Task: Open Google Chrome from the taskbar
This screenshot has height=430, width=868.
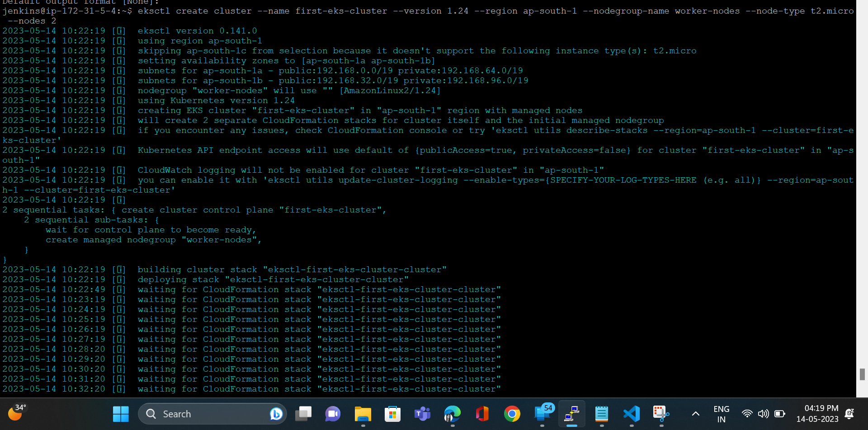Action: pyautogui.click(x=512, y=414)
